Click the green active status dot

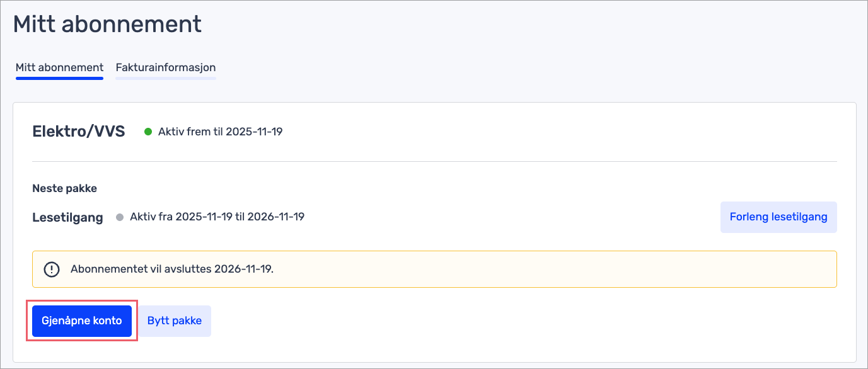pyautogui.click(x=148, y=132)
